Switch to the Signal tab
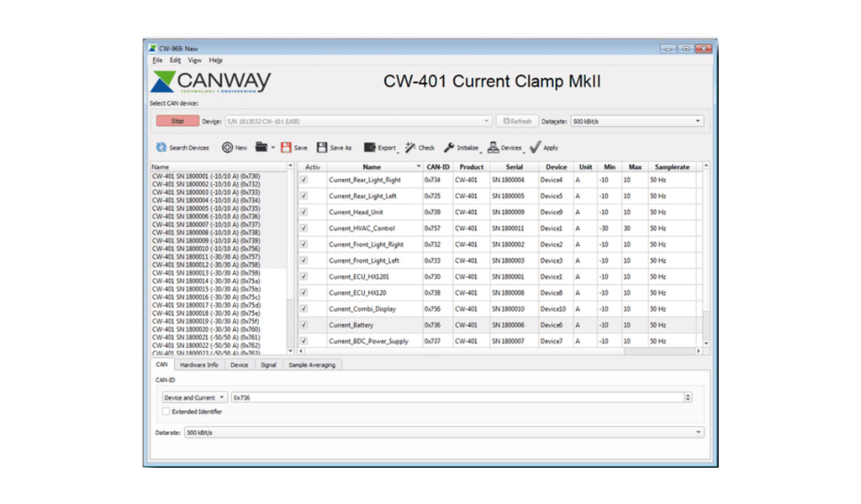Viewport: 861px width, 504px height. 268,365
